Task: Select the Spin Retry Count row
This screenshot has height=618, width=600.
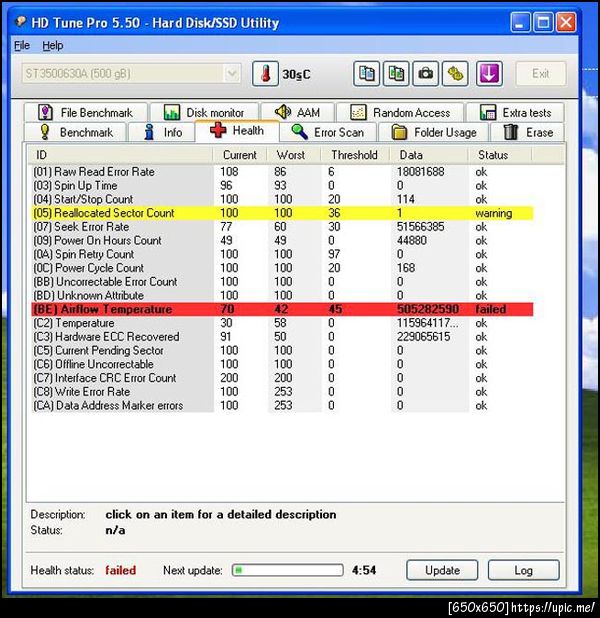Action: pyautogui.click(x=282, y=254)
